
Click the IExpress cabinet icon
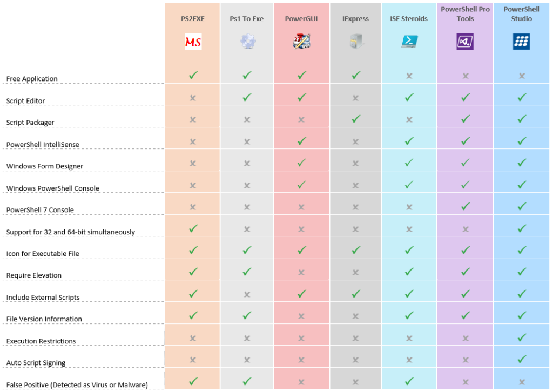tap(355, 42)
